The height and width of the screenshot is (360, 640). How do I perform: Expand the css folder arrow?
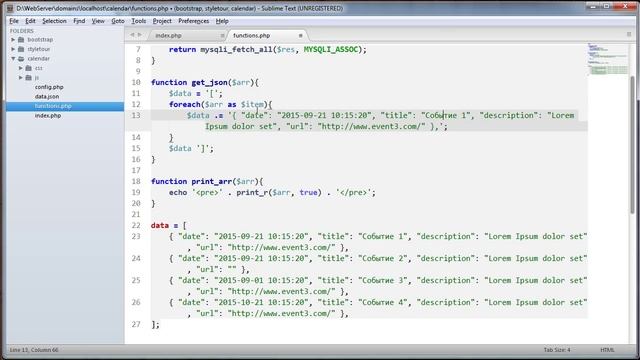[x=21, y=68]
